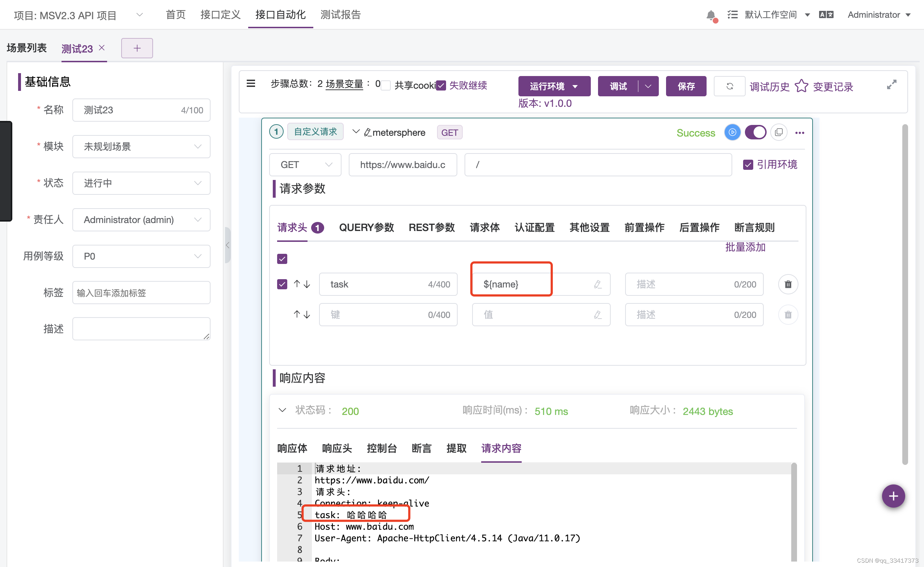Click the copy step icon

coord(779,133)
